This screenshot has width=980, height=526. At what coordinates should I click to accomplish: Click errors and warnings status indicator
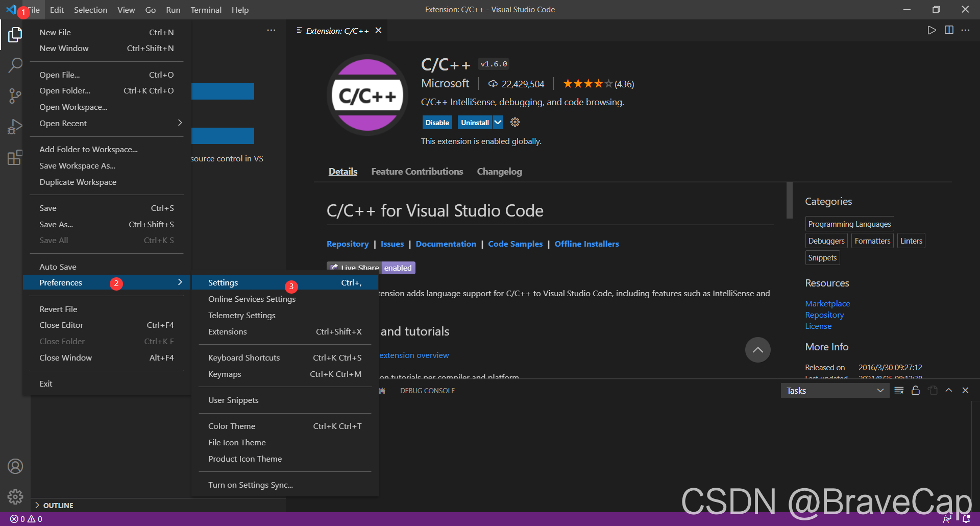pos(26,519)
